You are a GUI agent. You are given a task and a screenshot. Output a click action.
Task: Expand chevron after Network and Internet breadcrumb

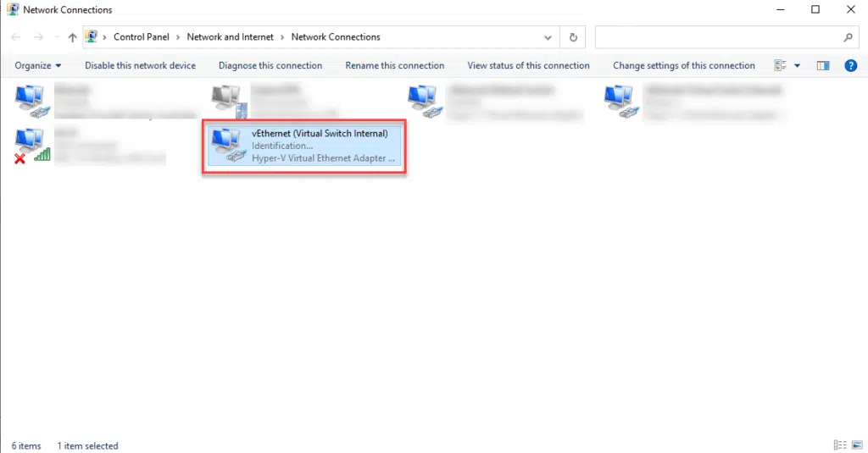click(282, 37)
